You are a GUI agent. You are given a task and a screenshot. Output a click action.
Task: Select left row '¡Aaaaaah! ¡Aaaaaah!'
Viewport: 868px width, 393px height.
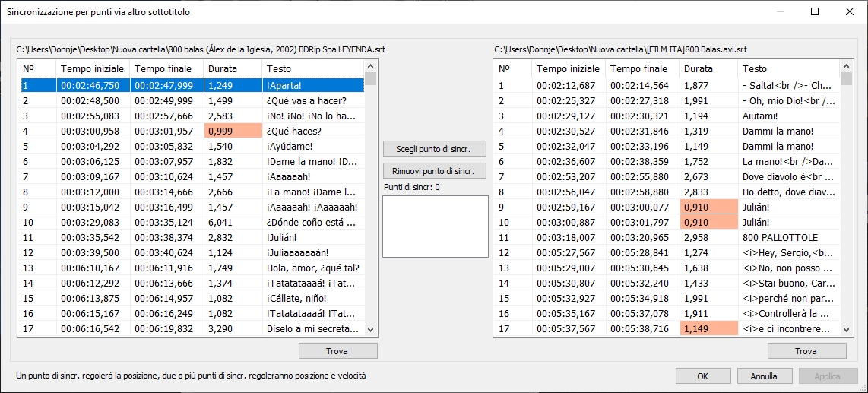coord(192,208)
